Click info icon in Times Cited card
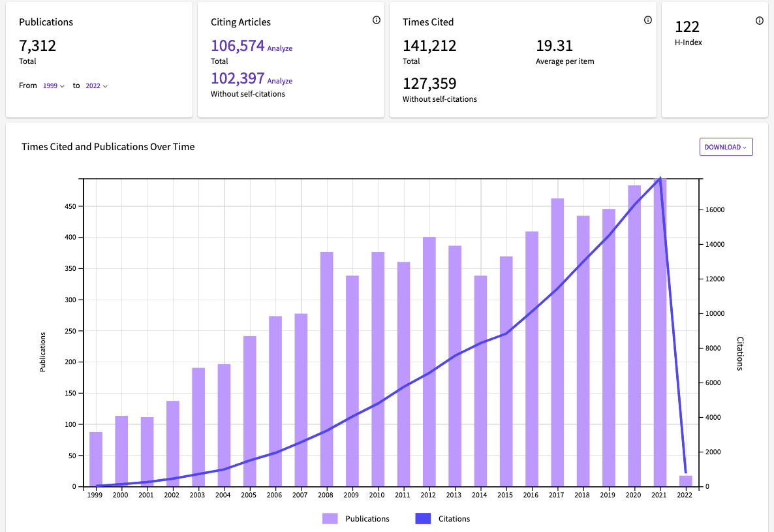 point(648,20)
